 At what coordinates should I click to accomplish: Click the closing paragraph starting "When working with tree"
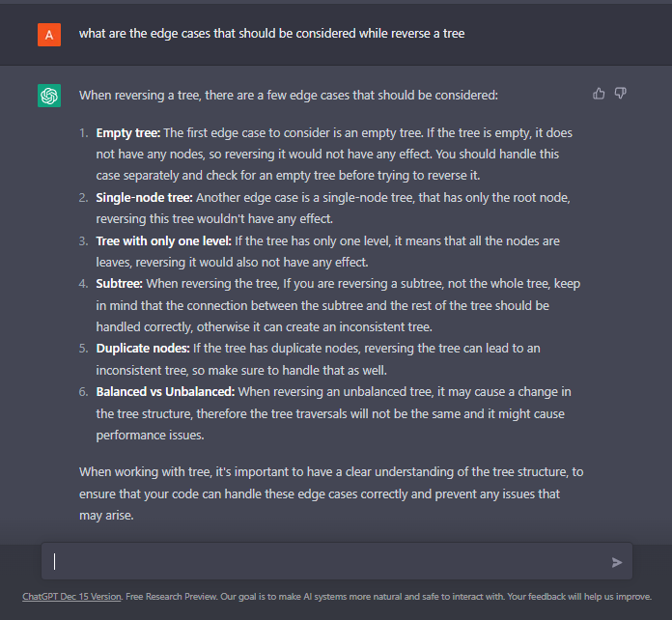330,493
